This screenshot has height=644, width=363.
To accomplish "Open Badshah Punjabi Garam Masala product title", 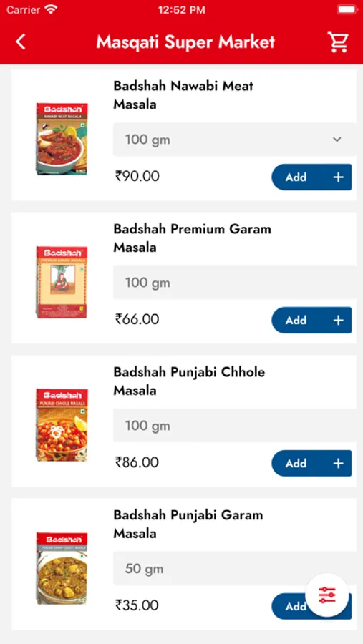I will pos(188,524).
